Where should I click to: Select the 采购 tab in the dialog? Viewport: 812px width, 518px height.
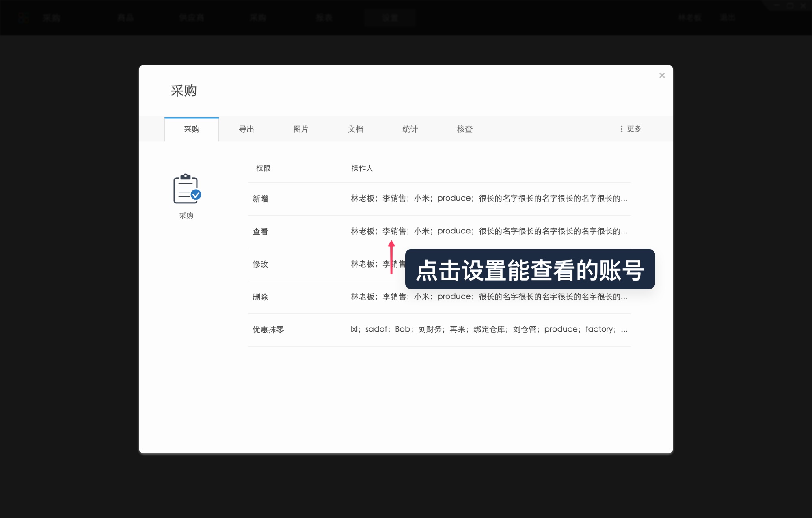(191, 129)
